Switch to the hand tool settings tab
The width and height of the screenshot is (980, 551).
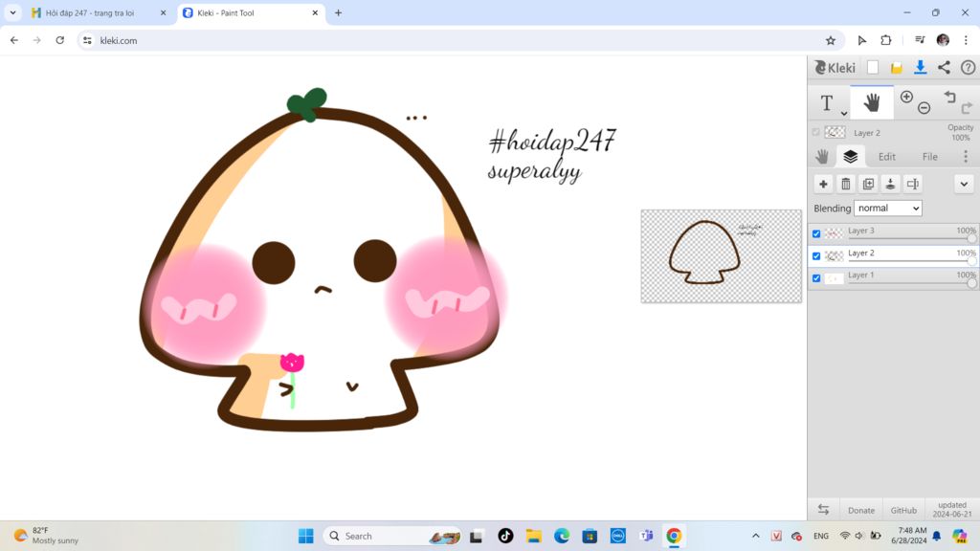[822, 156]
